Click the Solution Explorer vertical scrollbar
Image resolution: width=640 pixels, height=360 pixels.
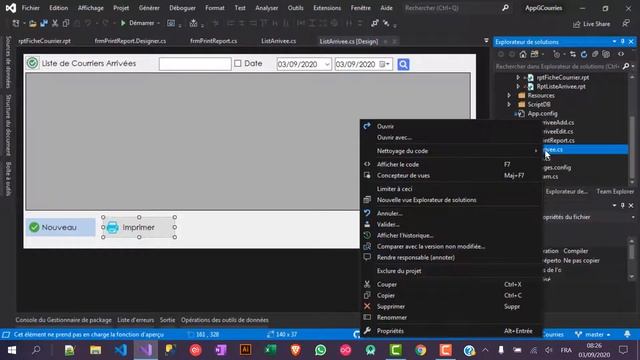pos(631,129)
